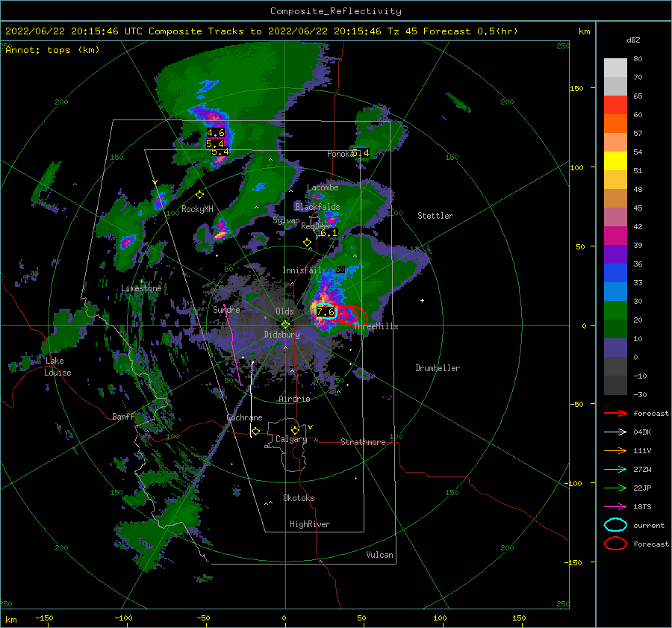Image resolution: width=672 pixels, height=628 pixels.
Task: Click the HighRiver city label
Action: point(310,524)
